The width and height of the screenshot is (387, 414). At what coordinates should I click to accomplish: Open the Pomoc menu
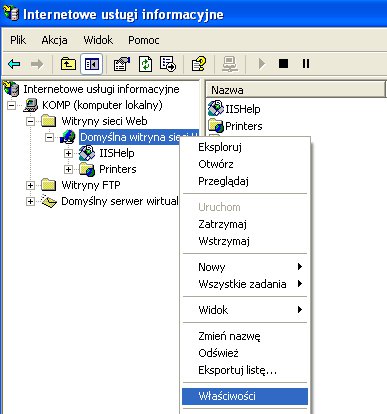(144, 40)
